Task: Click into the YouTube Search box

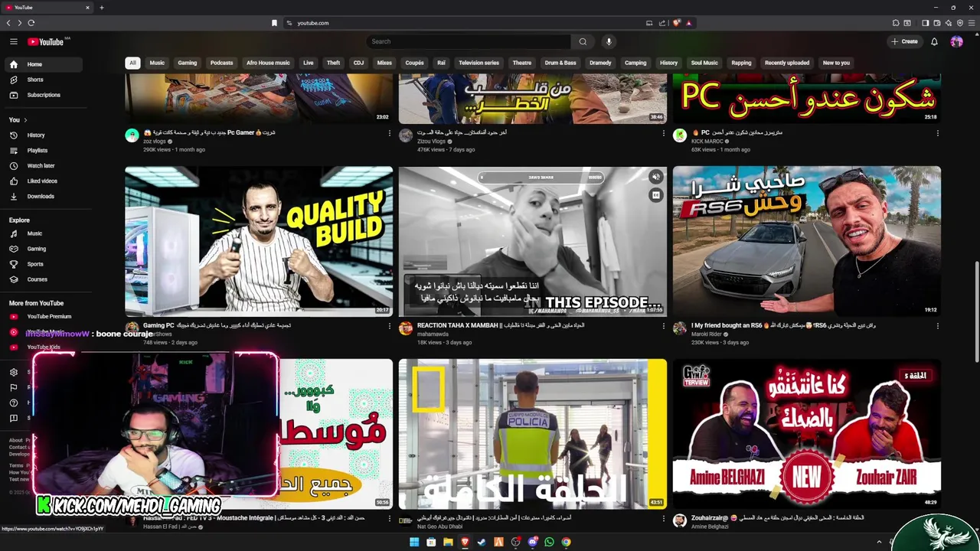Action: 469,41
